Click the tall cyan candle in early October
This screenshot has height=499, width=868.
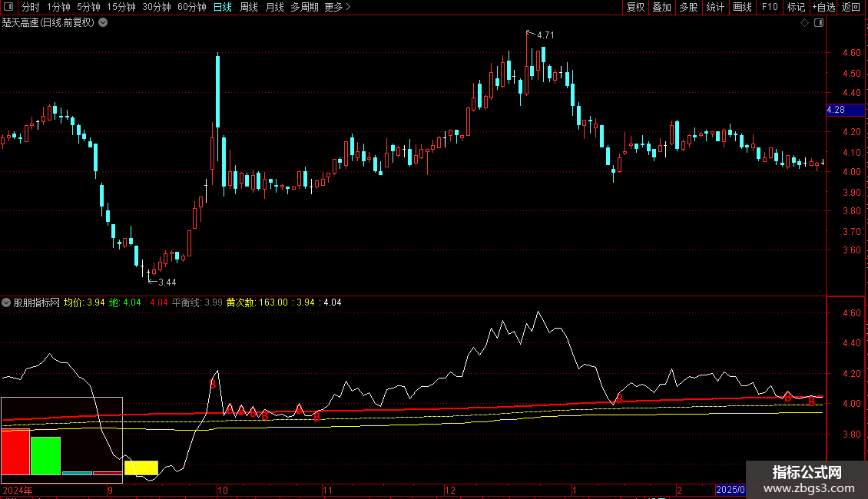[x=217, y=91]
